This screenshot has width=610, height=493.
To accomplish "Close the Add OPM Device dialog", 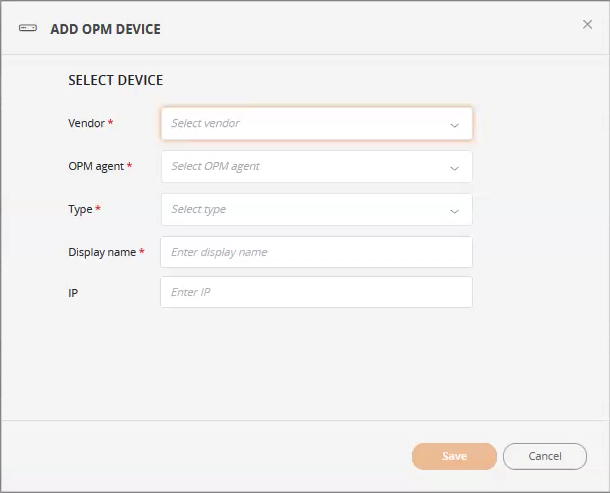I will [587, 25].
